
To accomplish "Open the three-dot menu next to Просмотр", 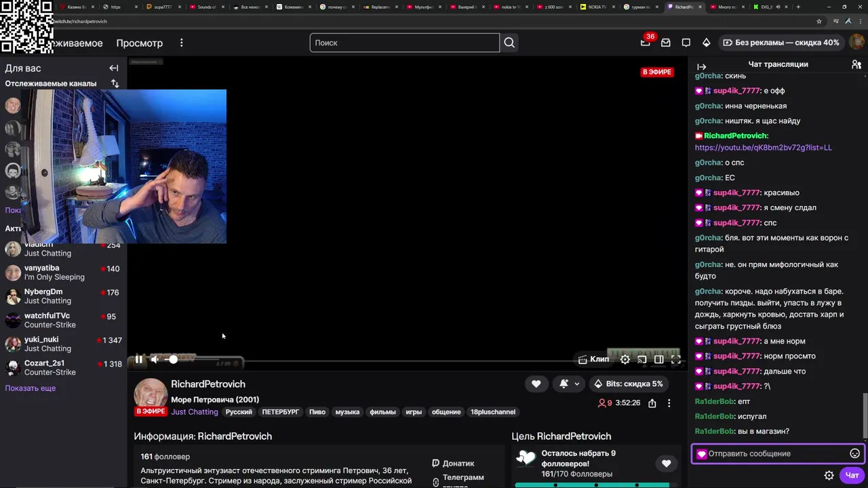I will 181,43.
